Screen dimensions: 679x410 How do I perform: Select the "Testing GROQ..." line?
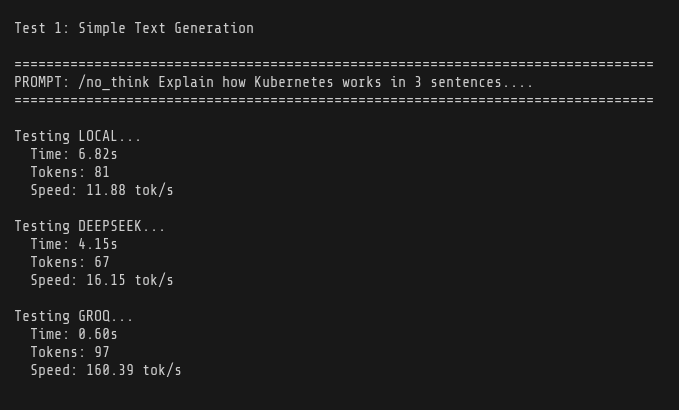coord(74,316)
